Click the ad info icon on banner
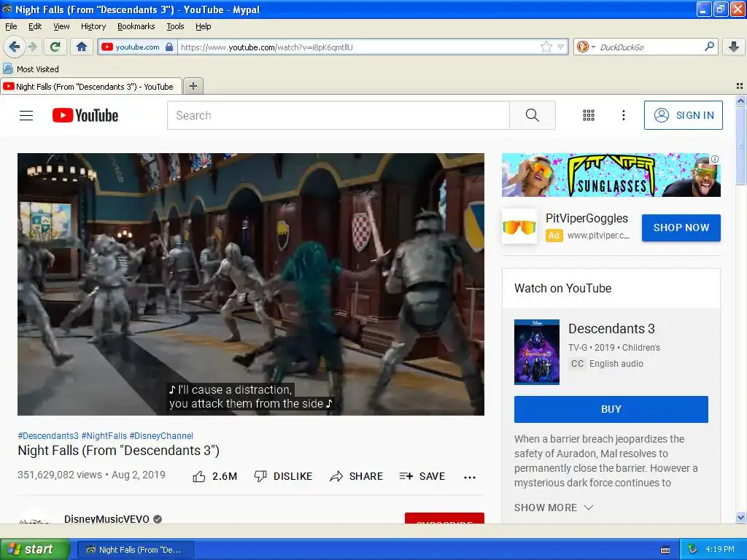 pyautogui.click(x=715, y=159)
